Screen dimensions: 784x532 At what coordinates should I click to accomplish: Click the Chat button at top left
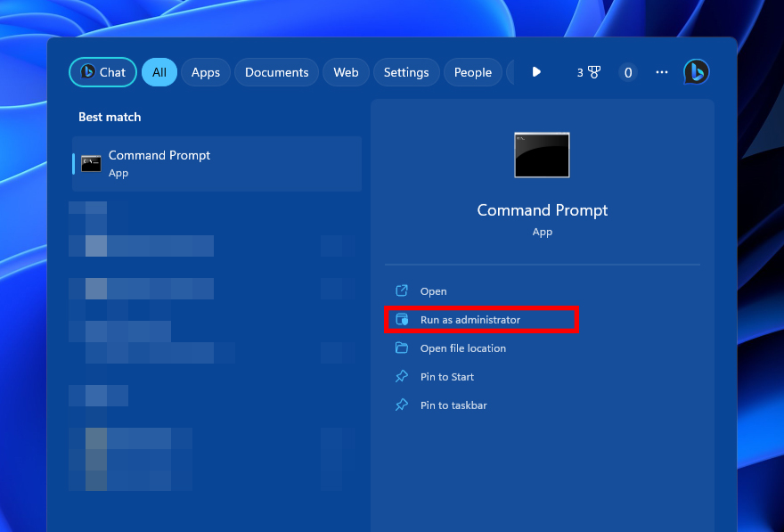102,72
